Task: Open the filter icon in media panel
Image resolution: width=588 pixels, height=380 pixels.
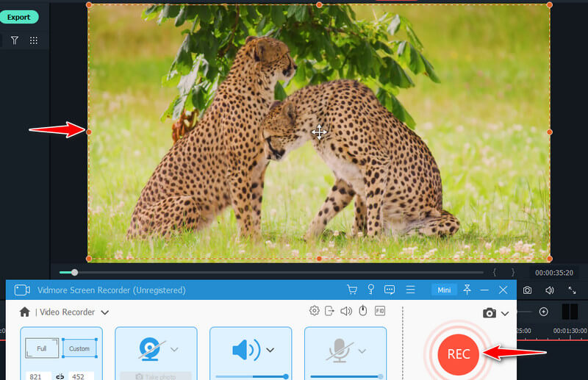Action: point(14,40)
